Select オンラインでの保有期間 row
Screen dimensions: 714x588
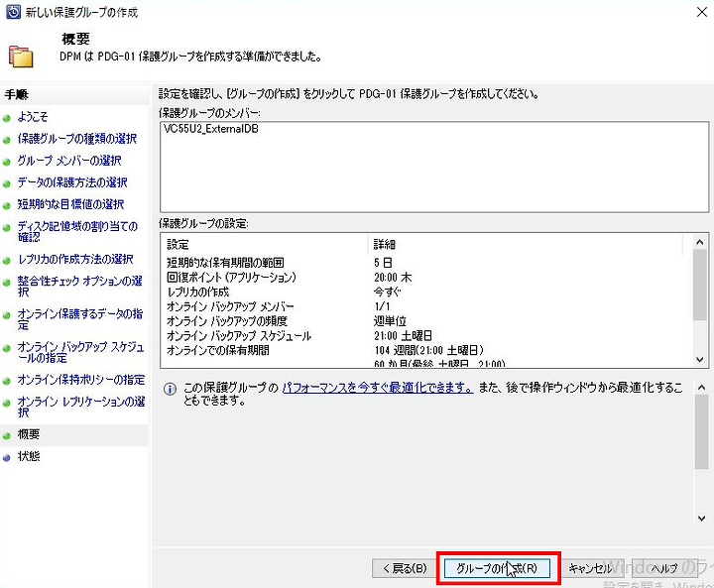[x=217, y=350]
